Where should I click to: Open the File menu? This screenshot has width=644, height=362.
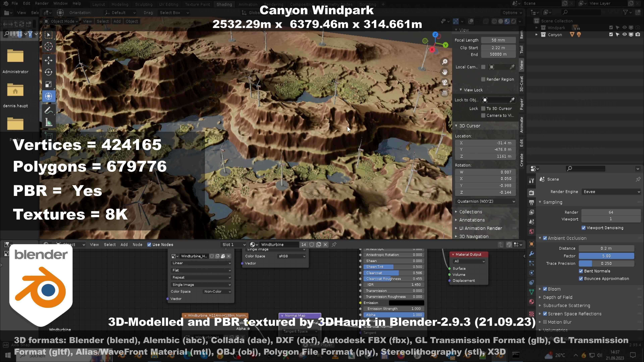[15, 4]
